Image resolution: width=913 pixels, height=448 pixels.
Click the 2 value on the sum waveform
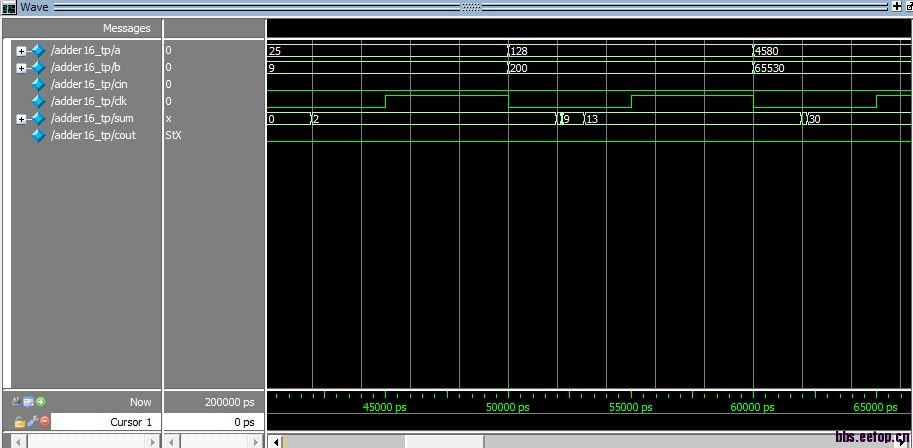(x=316, y=119)
